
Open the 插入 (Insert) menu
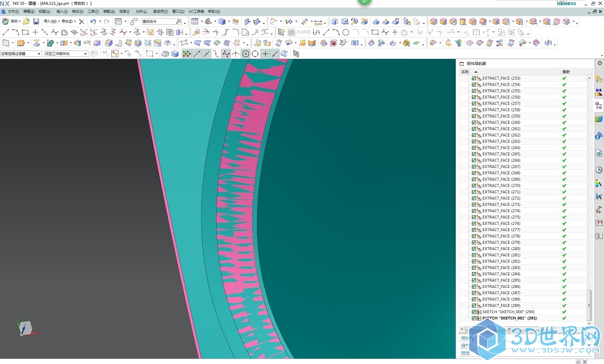[62, 11]
